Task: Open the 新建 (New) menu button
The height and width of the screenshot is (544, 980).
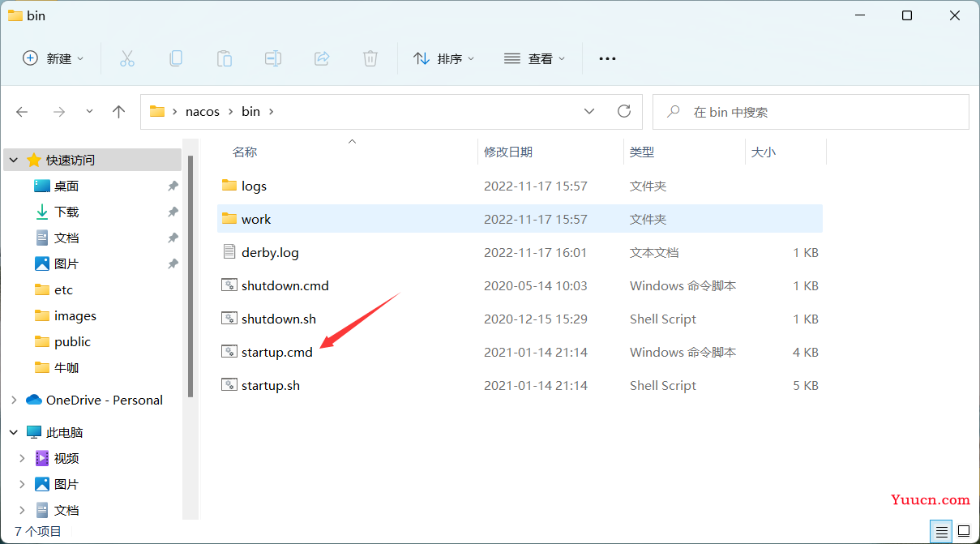Action: 53,58
